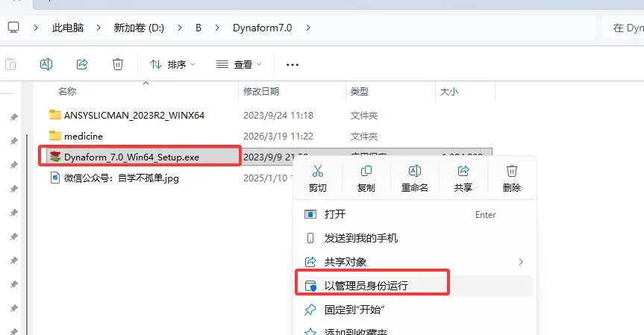Select 打开 context menu entry
This screenshot has height=335, width=644.
click(415, 214)
